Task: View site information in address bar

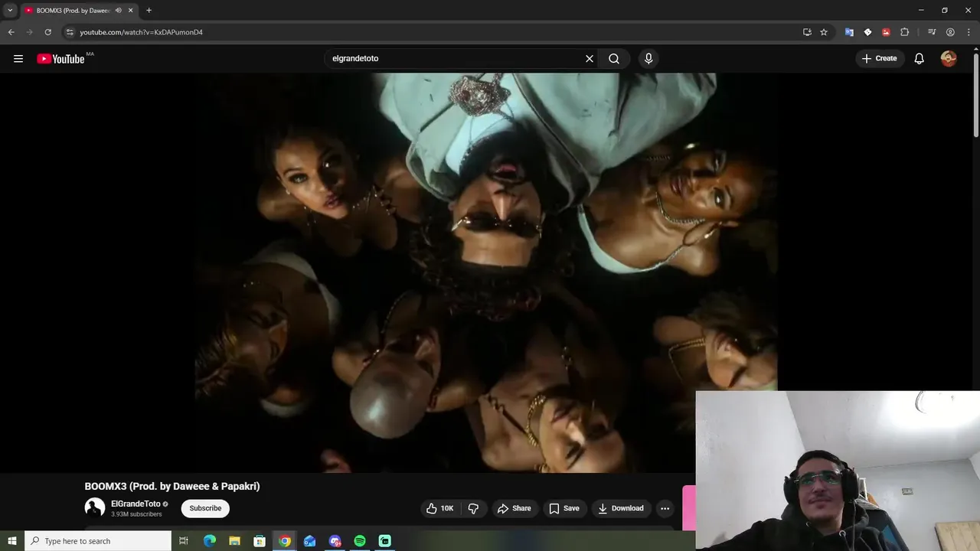Action: pos(69,32)
